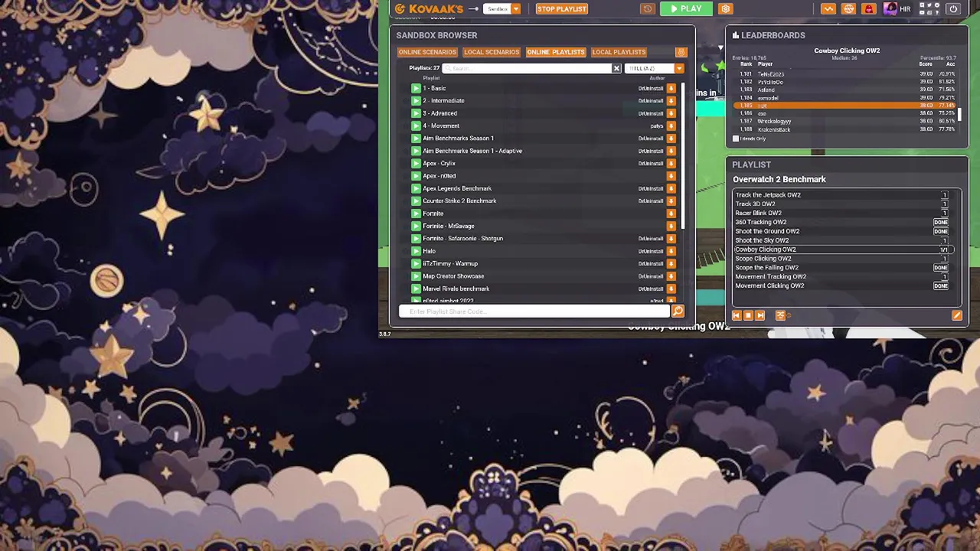Open the Sandbox mode dropdown arrow

pos(516,9)
